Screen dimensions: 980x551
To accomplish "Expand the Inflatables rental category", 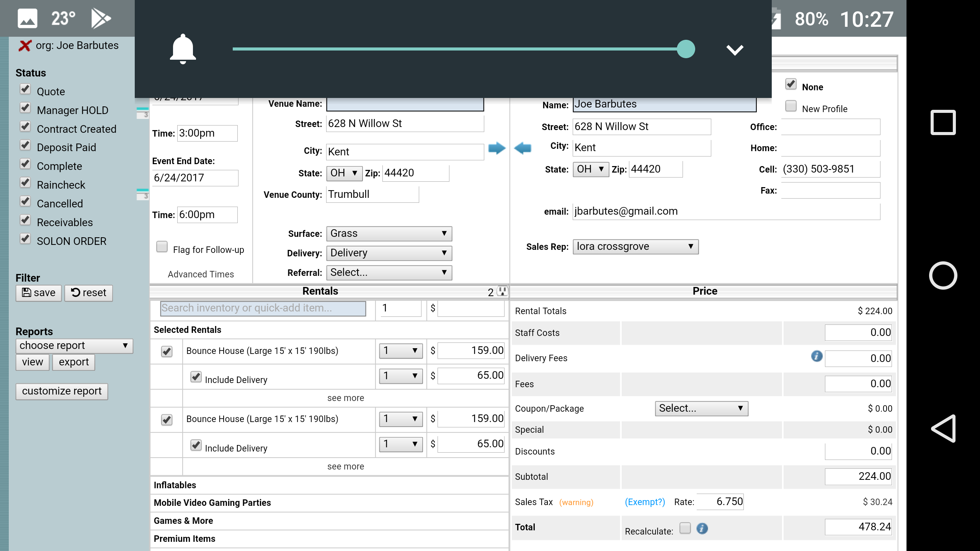I will point(175,485).
